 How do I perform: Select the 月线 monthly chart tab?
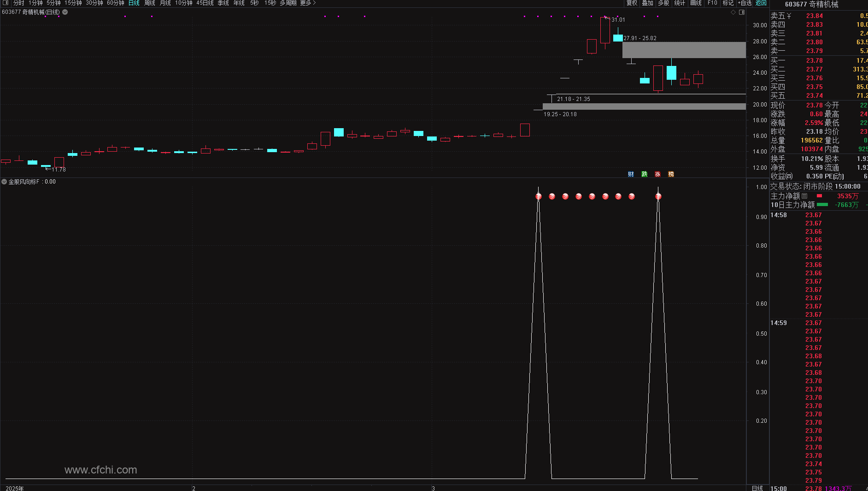[x=165, y=3]
